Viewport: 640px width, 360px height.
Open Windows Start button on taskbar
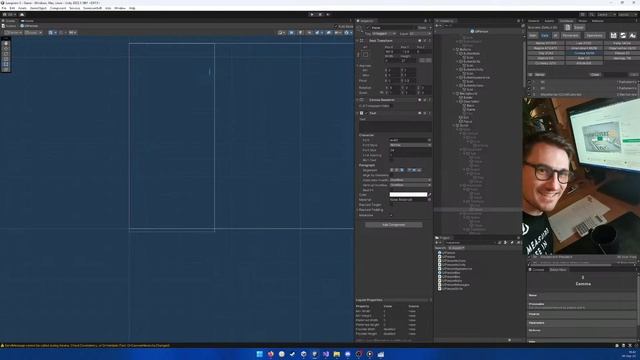(x=259, y=354)
